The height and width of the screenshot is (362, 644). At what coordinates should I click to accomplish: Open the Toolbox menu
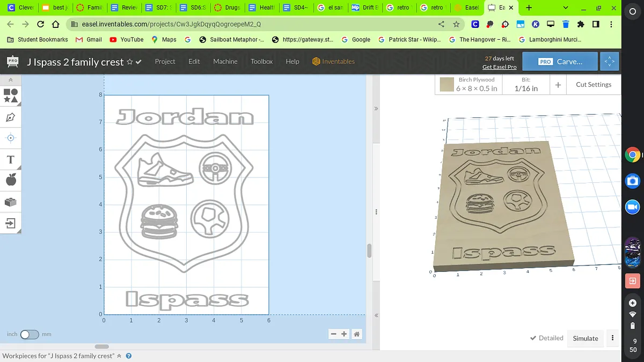click(x=261, y=62)
